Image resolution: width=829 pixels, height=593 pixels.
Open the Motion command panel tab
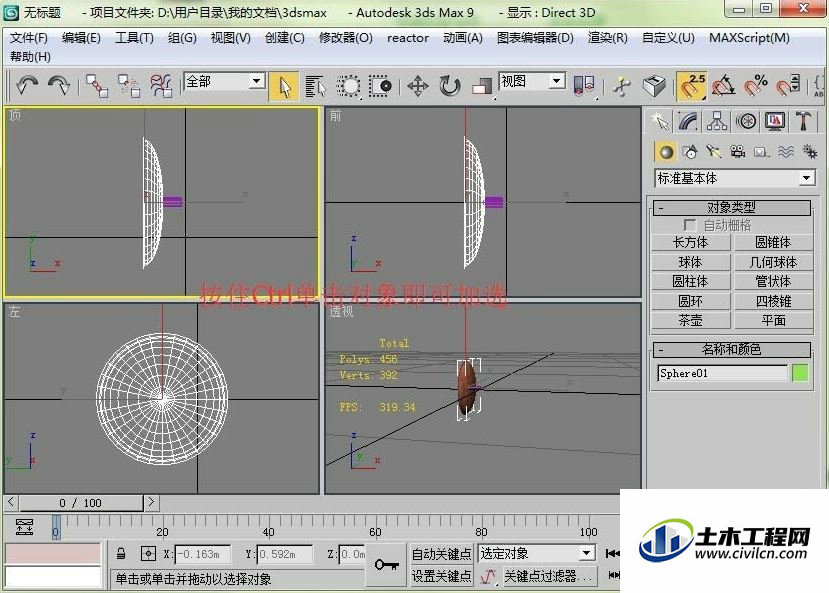[746, 122]
